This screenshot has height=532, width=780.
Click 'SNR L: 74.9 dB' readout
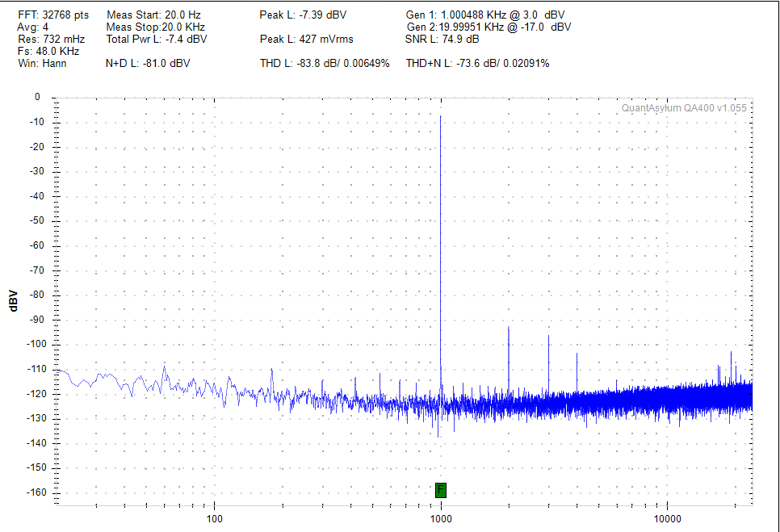point(442,39)
